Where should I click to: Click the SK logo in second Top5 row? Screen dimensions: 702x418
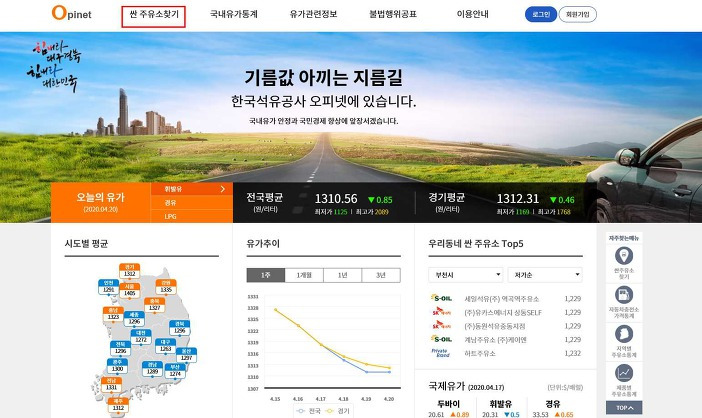pos(442,312)
